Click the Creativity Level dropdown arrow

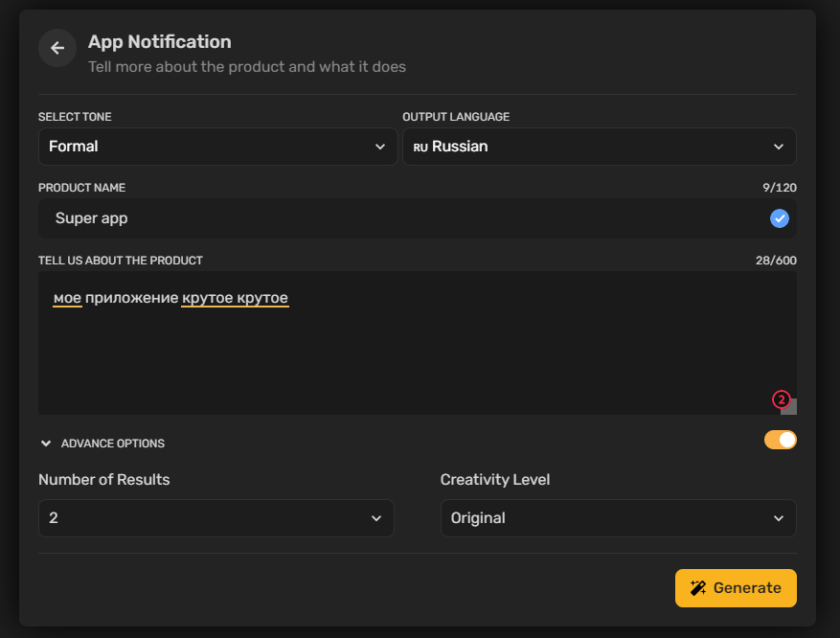pos(779,518)
